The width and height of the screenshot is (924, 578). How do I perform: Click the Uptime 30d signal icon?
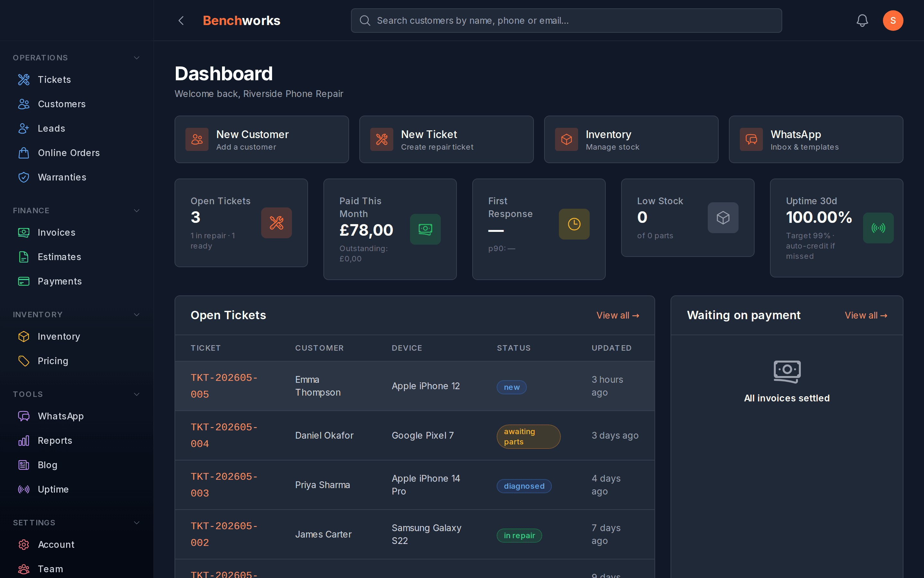click(878, 228)
